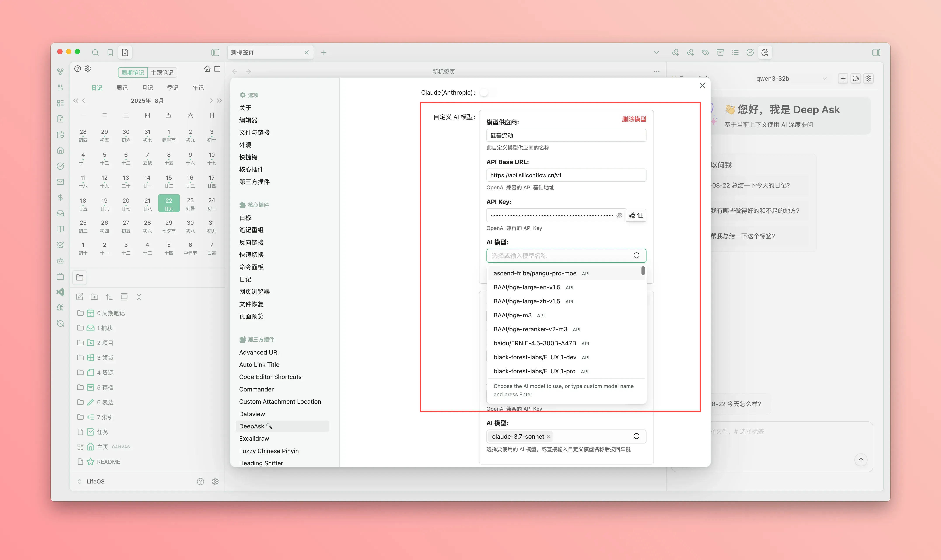This screenshot has width=941, height=560.
Task: Open Excalidraw plugin settings
Action: [254, 438]
